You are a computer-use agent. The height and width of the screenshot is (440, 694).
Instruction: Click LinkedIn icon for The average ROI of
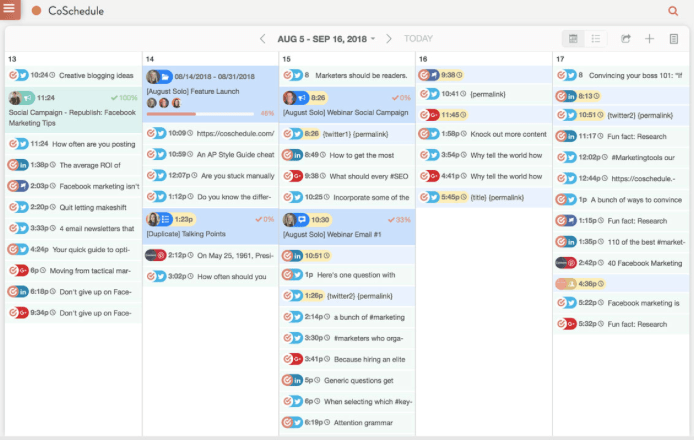tap(23, 165)
